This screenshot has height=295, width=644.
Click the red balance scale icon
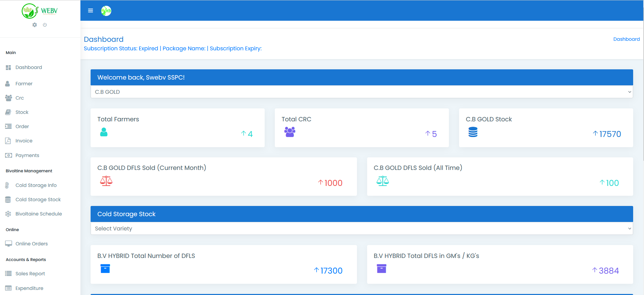[106, 181]
